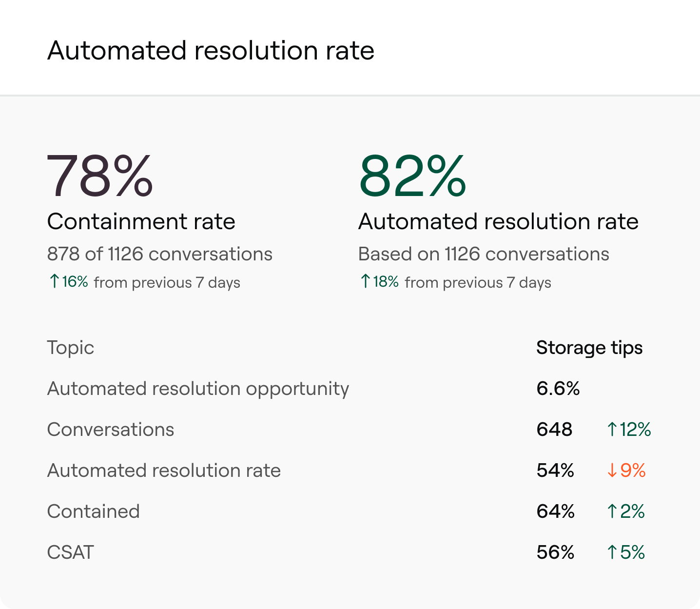Click the 6.6% opportunity value
Screen dimensions: 700x609
[x=558, y=389]
